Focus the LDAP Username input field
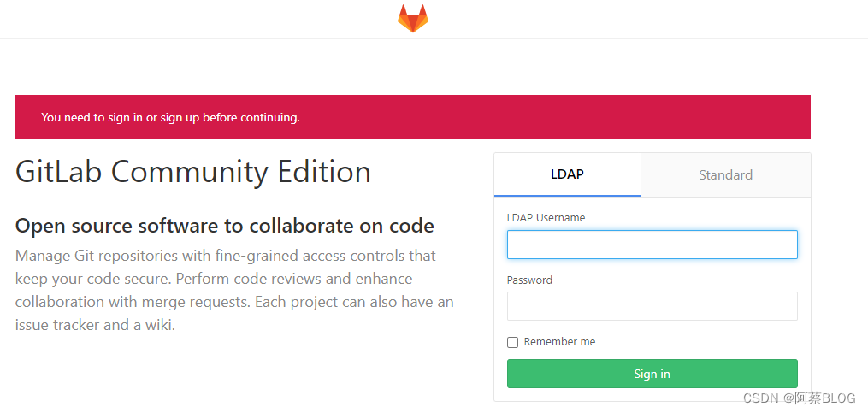Image resolution: width=868 pixels, height=413 pixels. point(652,245)
